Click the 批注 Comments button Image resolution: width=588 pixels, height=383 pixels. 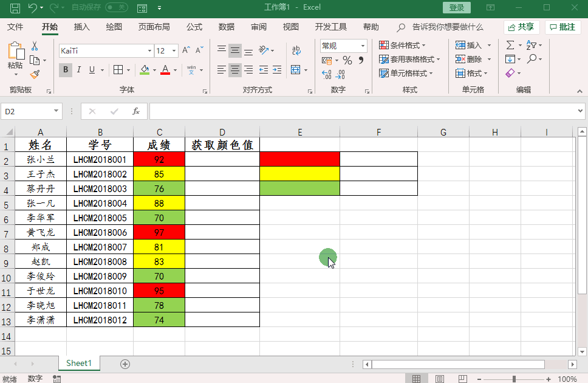[x=562, y=27]
